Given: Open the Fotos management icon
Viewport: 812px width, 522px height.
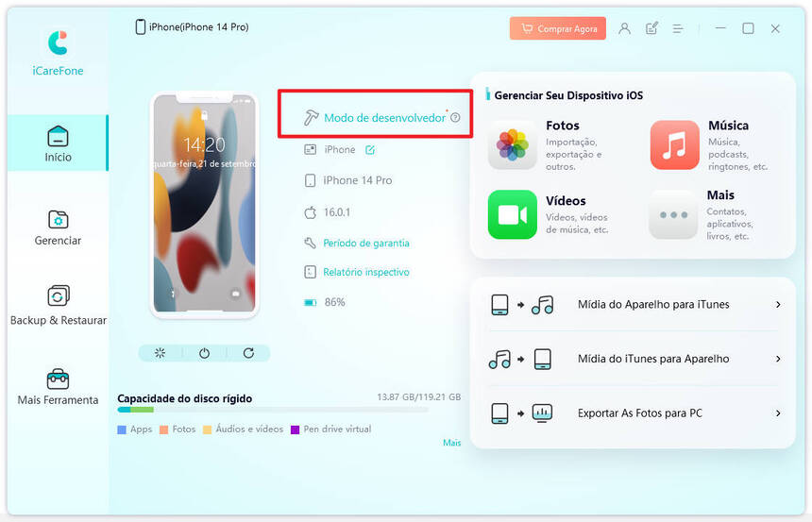Looking at the screenshot, I should (x=512, y=145).
